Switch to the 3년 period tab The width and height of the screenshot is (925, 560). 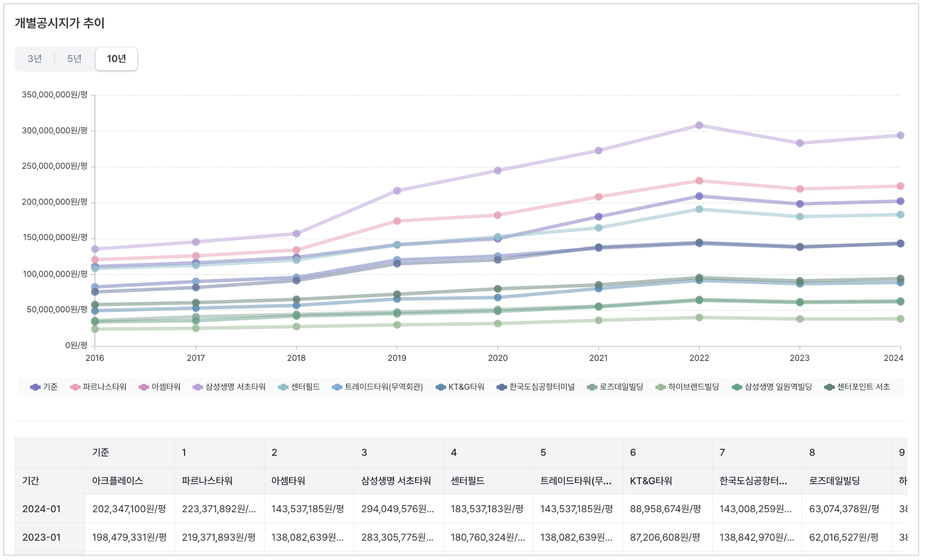[35, 59]
